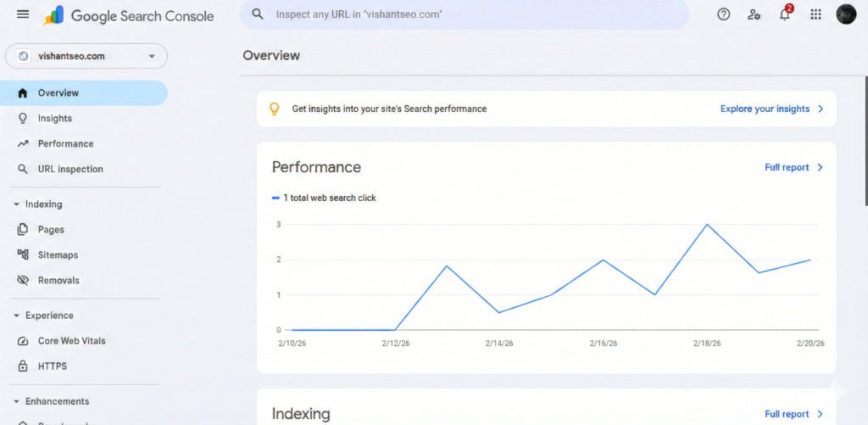Click the Help question mark icon
The height and width of the screenshot is (425, 868).
723,14
